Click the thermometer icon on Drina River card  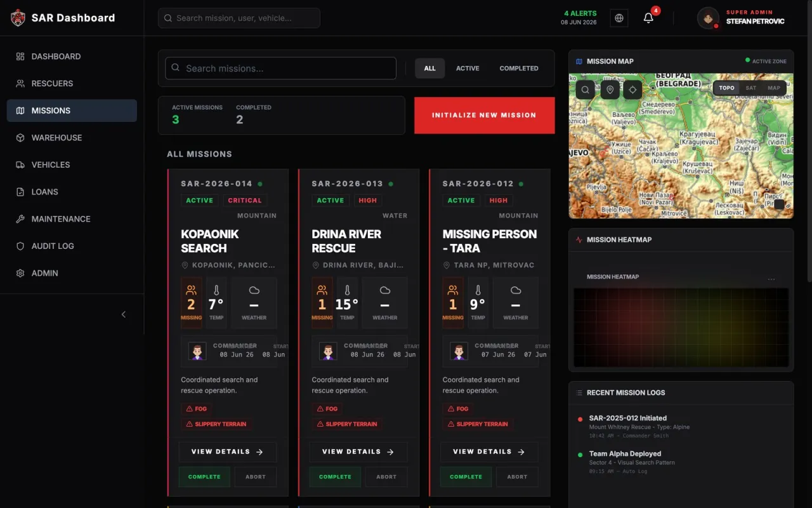point(347,290)
